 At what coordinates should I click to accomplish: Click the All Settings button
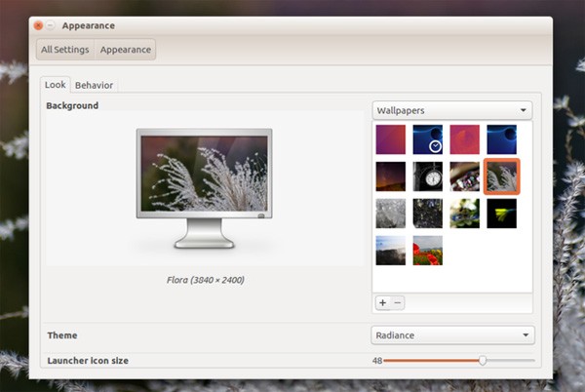click(x=65, y=50)
